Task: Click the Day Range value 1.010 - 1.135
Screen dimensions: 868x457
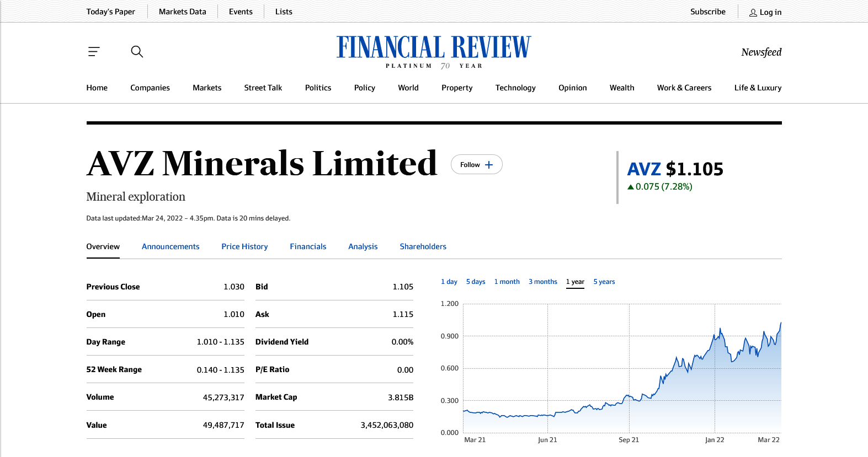Action: coord(220,342)
